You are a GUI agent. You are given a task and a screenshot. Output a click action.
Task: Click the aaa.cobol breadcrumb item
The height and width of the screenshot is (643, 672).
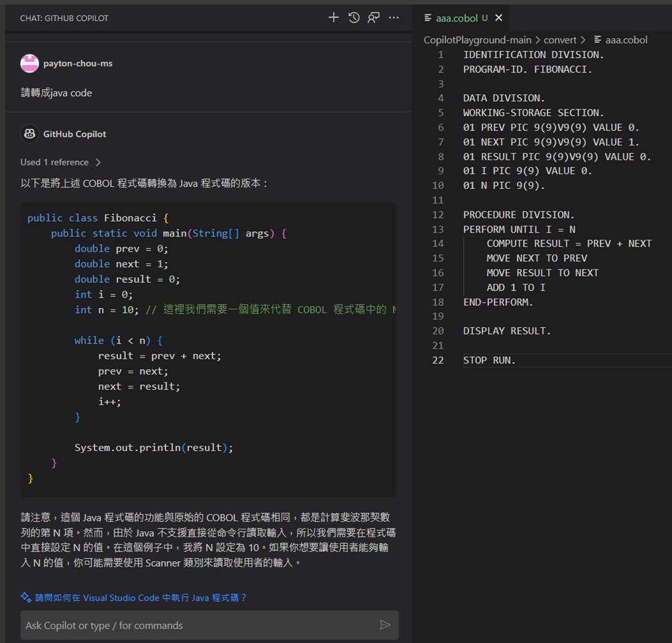coord(626,39)
